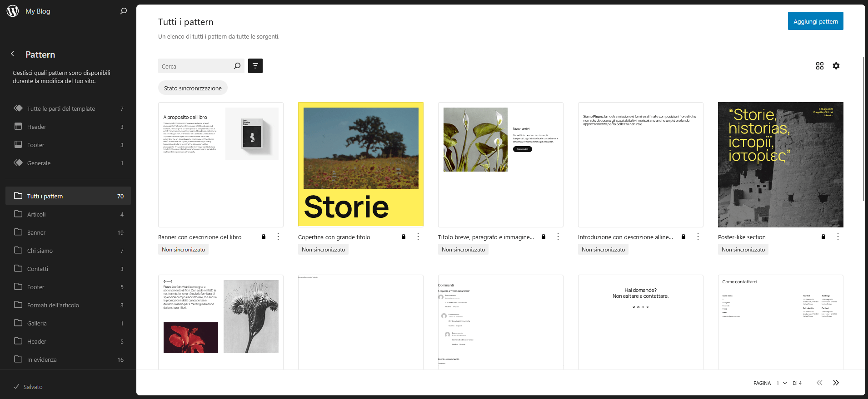Click Aggiungi pattern button
This screenshot has height=399, width=868.
click(815, 21)
